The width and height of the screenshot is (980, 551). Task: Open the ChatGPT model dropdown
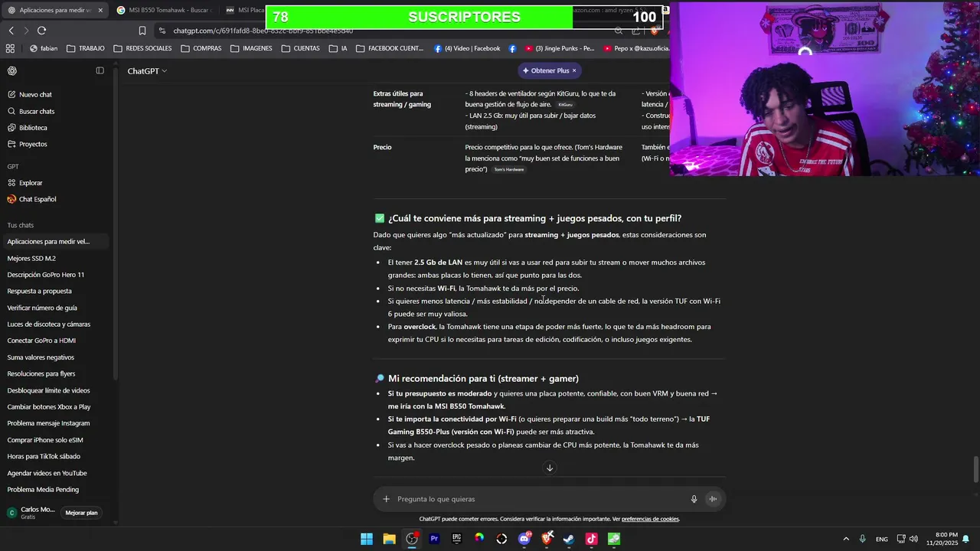(147, 70)
